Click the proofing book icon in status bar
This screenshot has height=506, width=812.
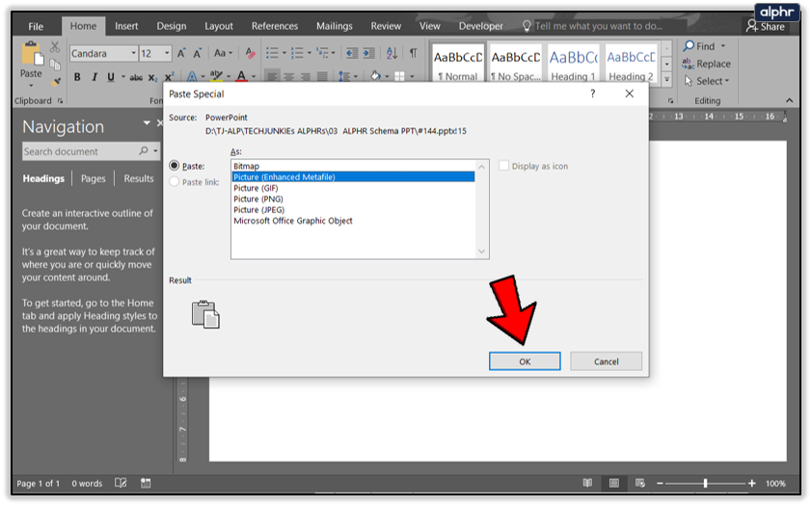[121, 483]
